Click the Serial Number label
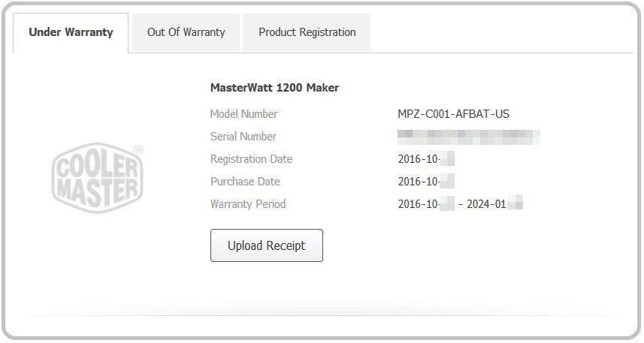The image size is (644, 343). tap(243, 136)
